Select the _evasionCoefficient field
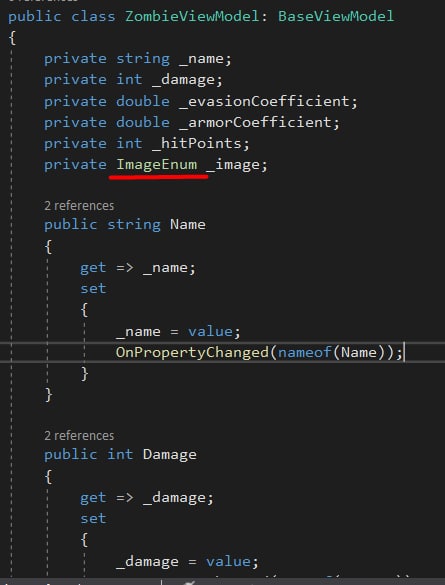445x585 pixels. tap(263, 101)
